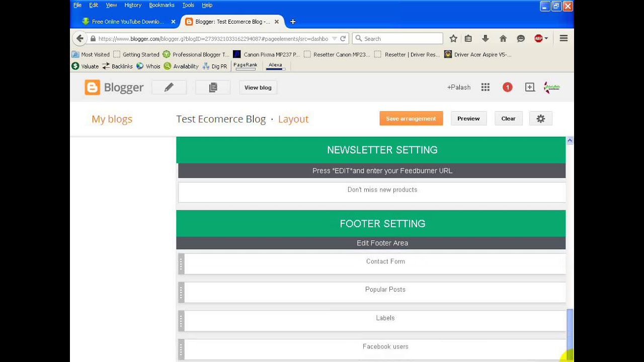The height and width of the screenshot is (362, 644).
Task: Open the Adblock Plus dropdown arrow
Action: click(x=546, y=39)
